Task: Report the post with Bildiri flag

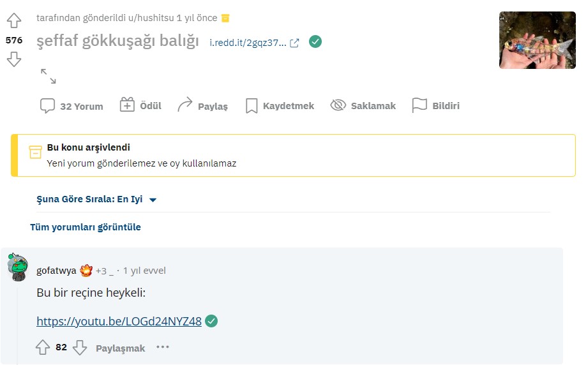Action: (x=436, y=106)
